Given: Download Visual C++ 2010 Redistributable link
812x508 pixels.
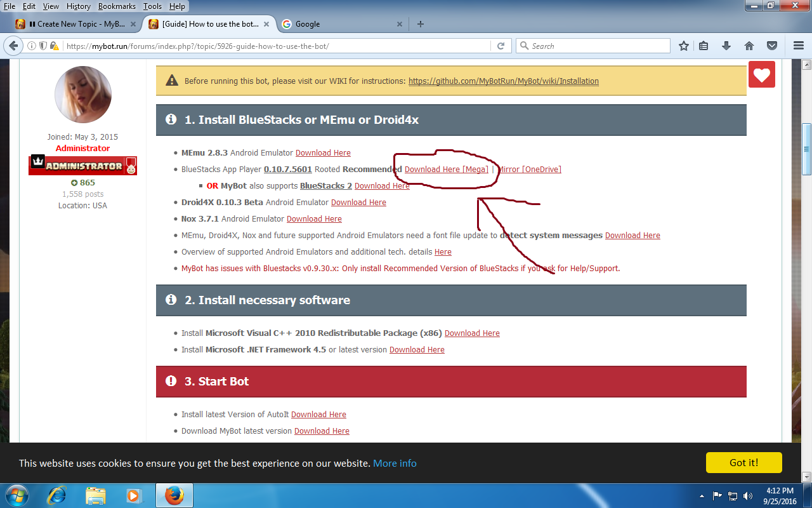Looking at the screenshot, I should pos(472,333).
